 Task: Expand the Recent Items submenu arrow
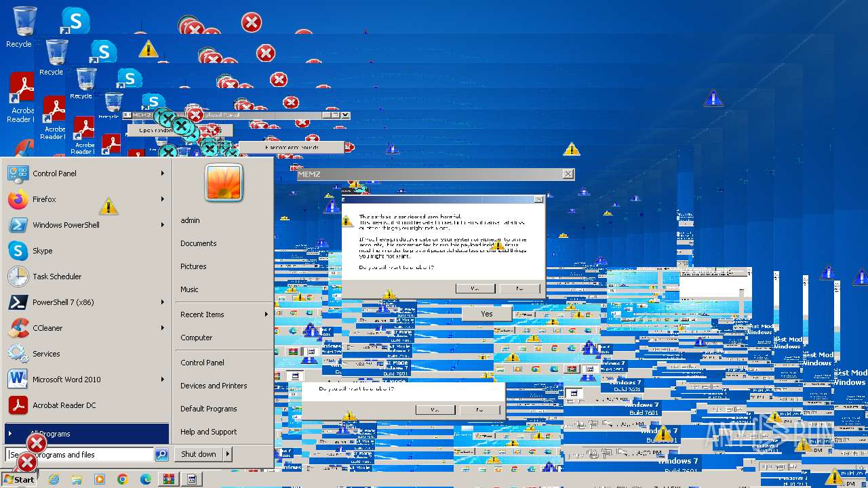(266, 314)
